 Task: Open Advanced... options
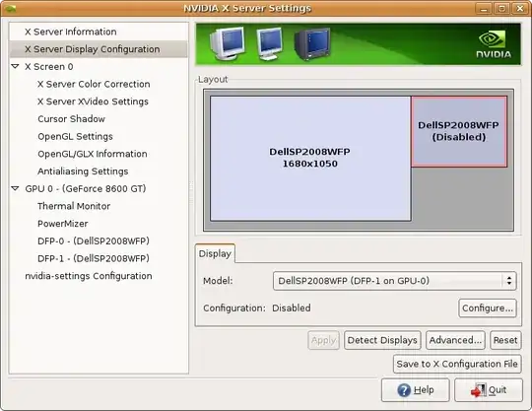click(455, 340)
